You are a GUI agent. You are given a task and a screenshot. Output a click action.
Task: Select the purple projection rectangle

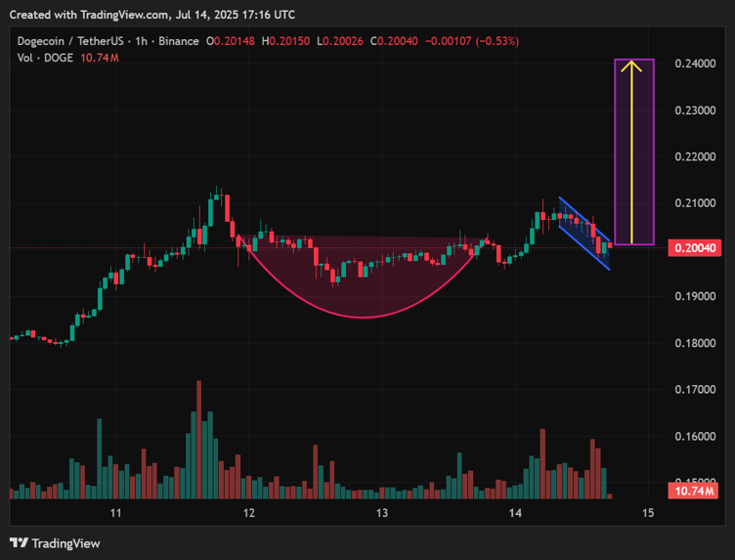[x=618, y=147]
